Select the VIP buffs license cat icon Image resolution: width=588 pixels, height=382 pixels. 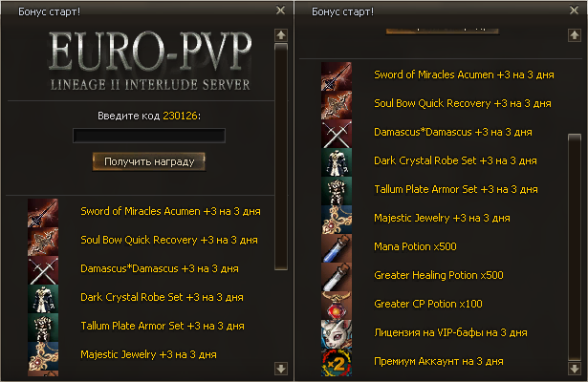point(337,334)
